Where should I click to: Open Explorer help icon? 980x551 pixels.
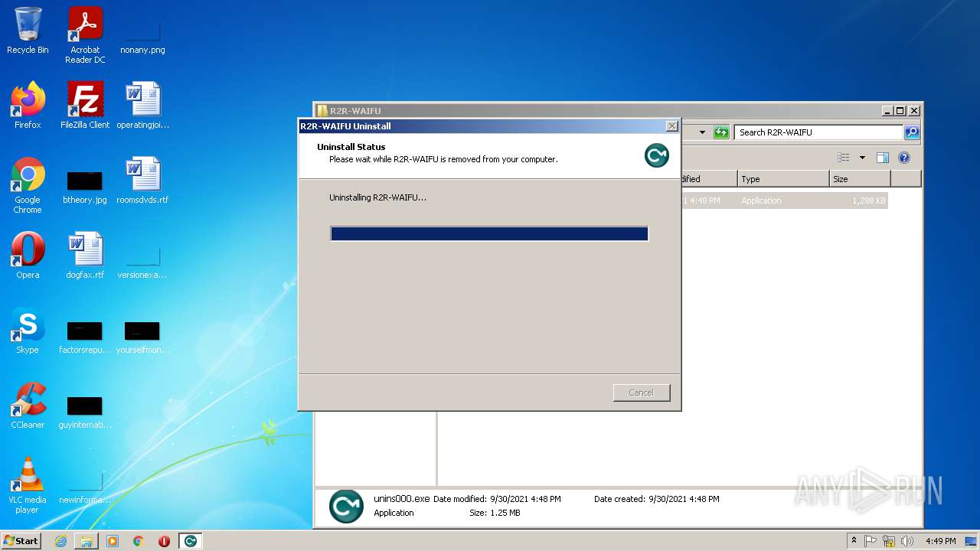point(904,158)
